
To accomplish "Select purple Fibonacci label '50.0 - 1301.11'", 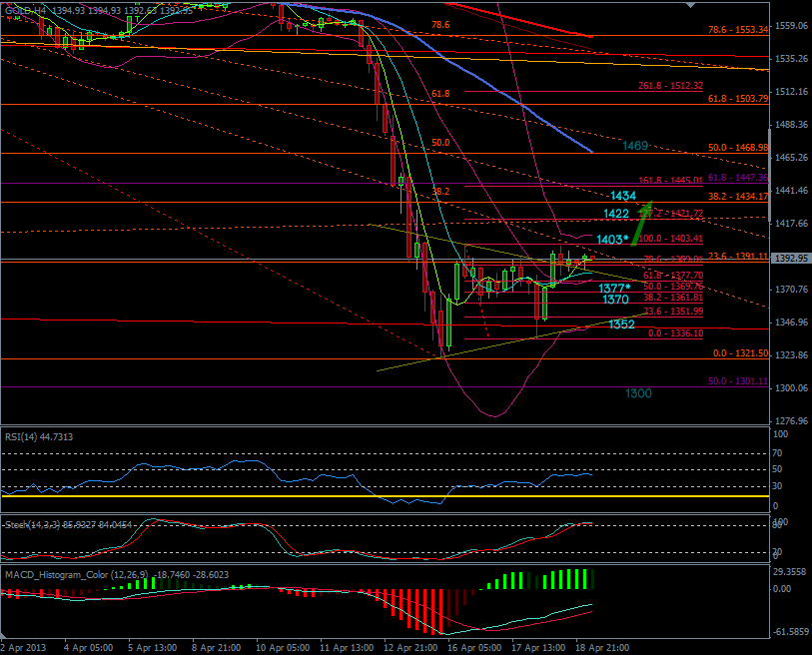I will (x=738, y=381).
